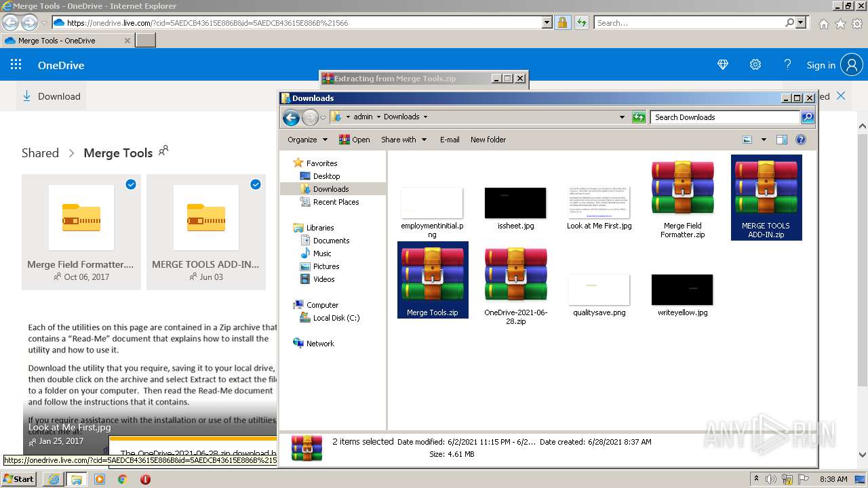Open the Shared breadcrumb link
Viewport: 868px width, 488px height.
pyautogui.click(x=40, y=153)
